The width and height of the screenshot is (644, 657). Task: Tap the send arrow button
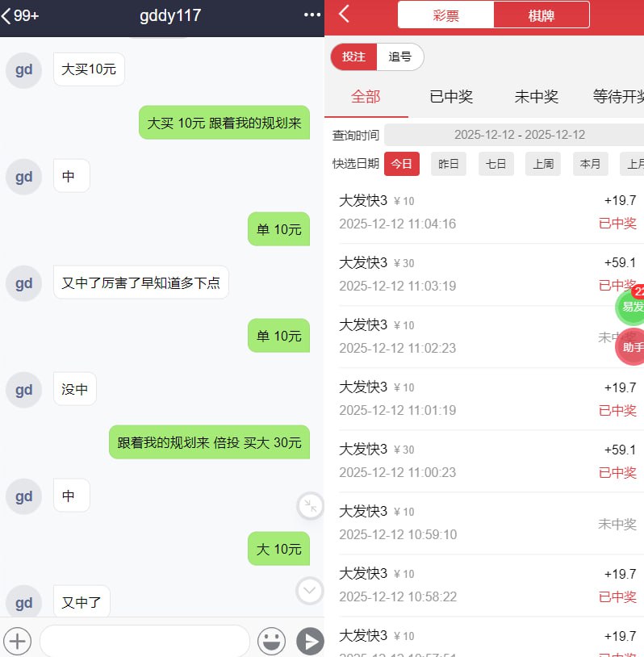tap(310, 641)
